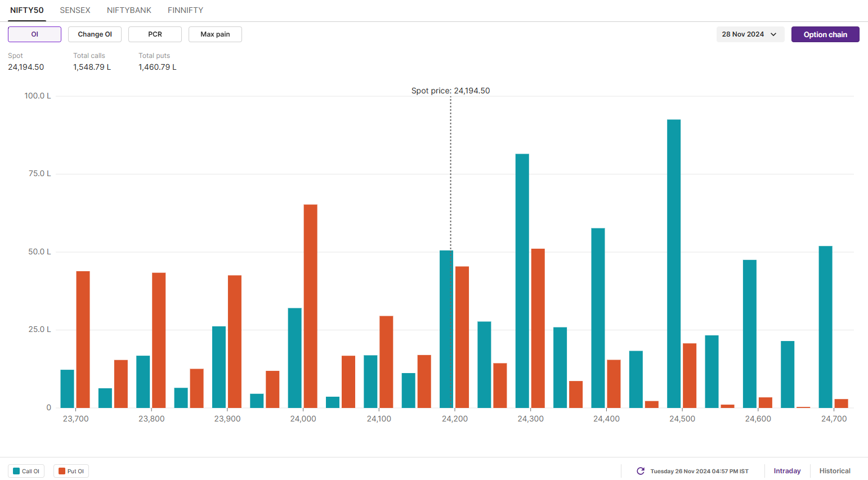Click the 75.0 L y-axis label
The height and width of the screenshot is (480, 868).
(40, 173)
